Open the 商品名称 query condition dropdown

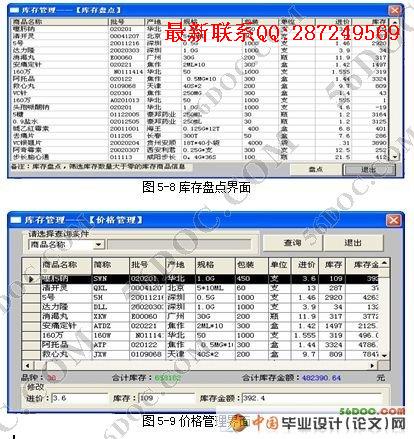click(98, 245)
